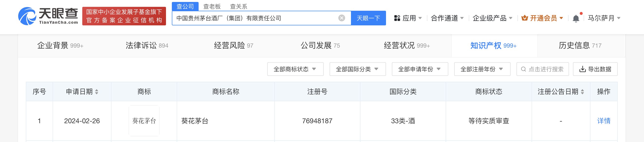This screenshot has height=142, width=644.
Task: Go to the 经营风险 tab
Action: [233, 46]
